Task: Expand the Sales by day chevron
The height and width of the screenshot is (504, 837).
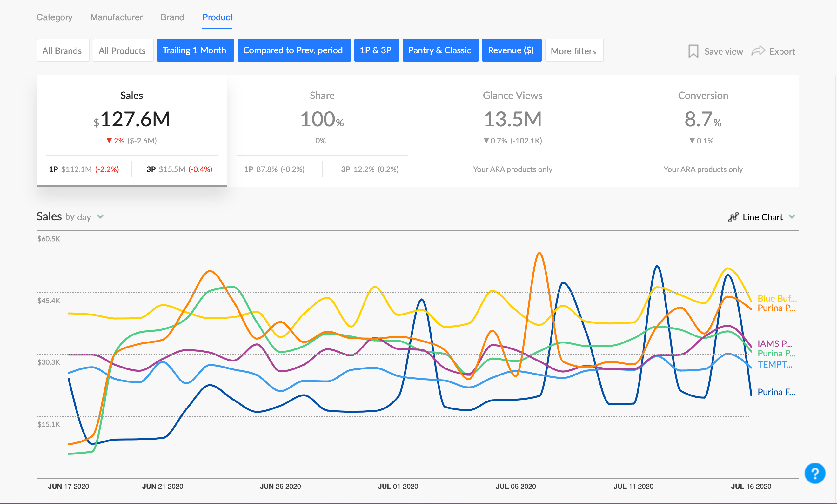Action: coord(100,217)
